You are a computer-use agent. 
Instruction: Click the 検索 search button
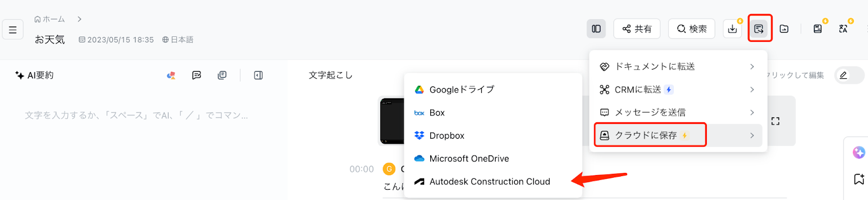pyautogui.click(x=692, y=29)
